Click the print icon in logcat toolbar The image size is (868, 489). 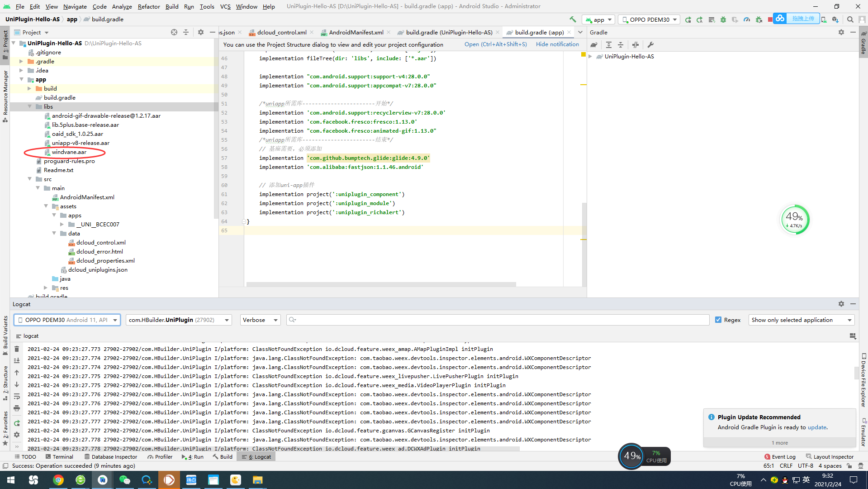point(17,408)
